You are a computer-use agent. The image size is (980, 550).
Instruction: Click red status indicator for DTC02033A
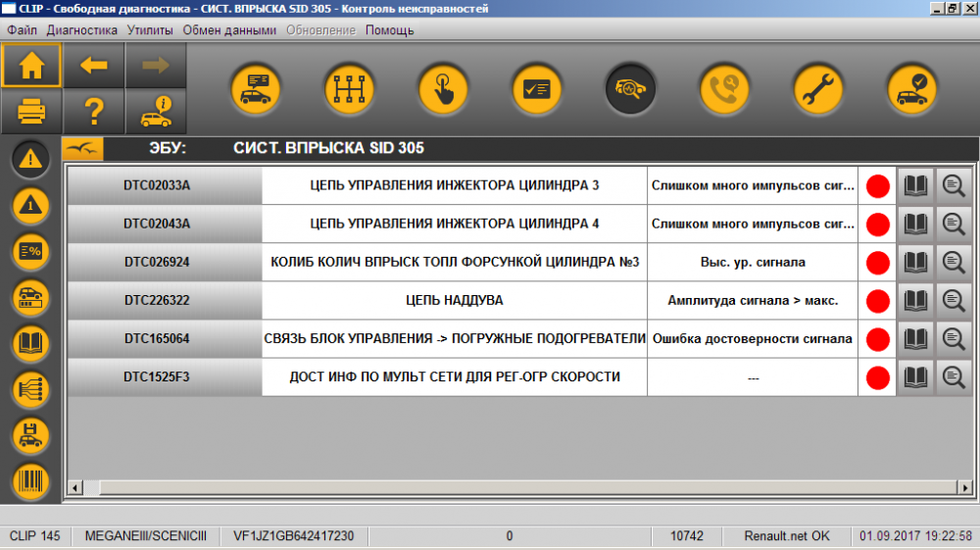[x=877, y=186]
